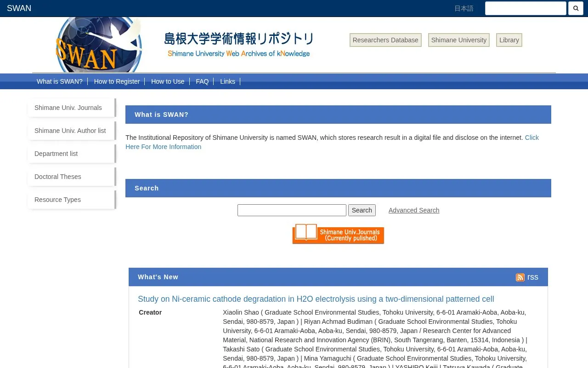Open the Library button
This screenshot has height=368, width=588.
click(x=509, y=40)
